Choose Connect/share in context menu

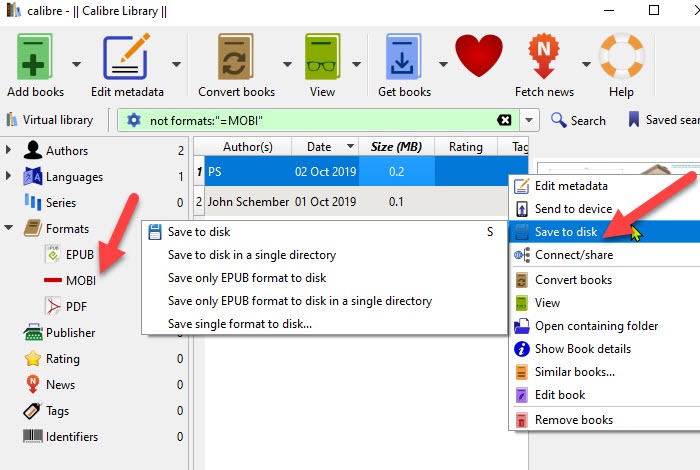pyautogui.click(x=604, y=255)
